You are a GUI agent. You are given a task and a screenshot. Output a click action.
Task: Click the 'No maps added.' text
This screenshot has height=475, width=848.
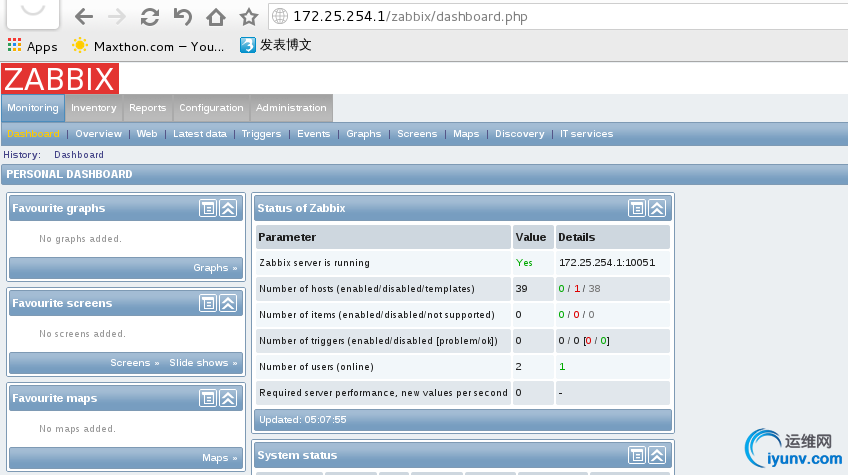77,428
